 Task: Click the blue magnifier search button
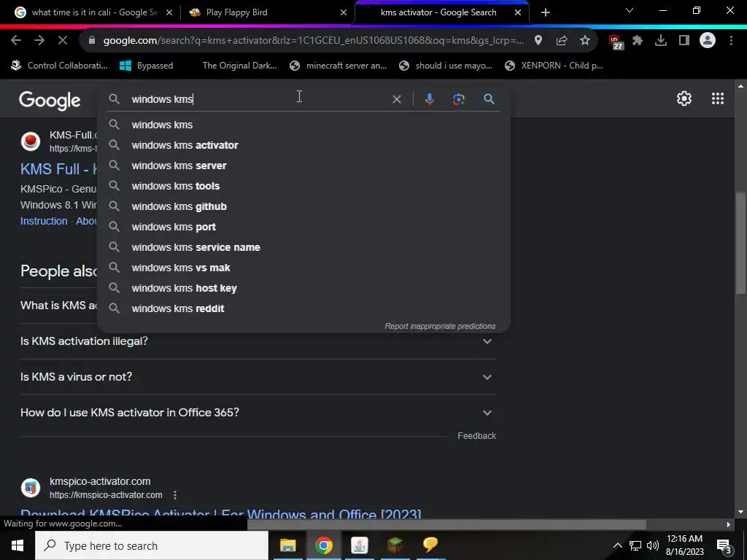click(489, 99)
